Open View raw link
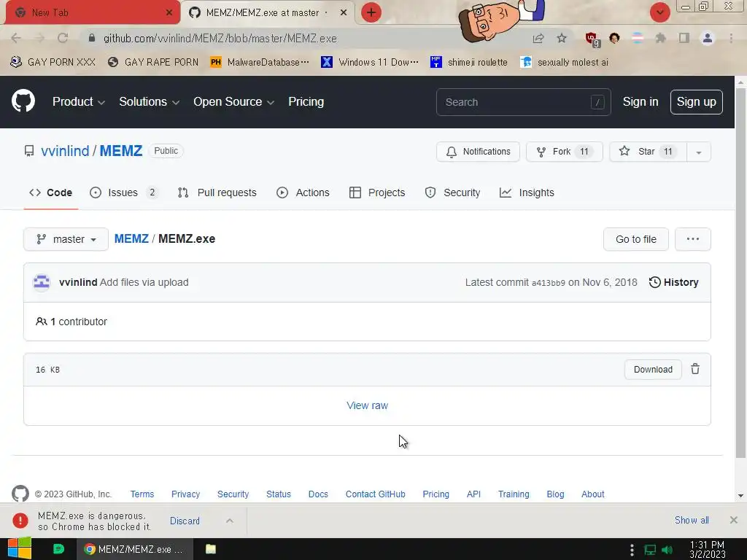The height and width of the screenshot is (560, 747). tap(367, 405)
